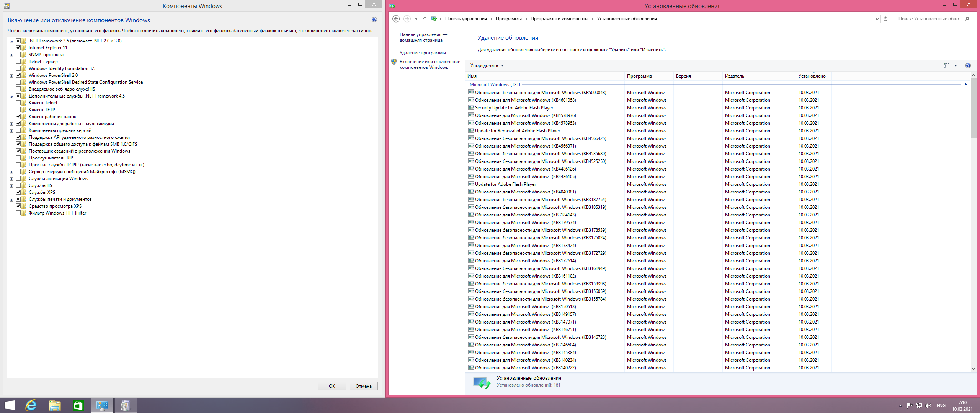The image size is (980, 413).
Task: Click the refresh icon beside address bar
Action: click(x=885, y=19)
